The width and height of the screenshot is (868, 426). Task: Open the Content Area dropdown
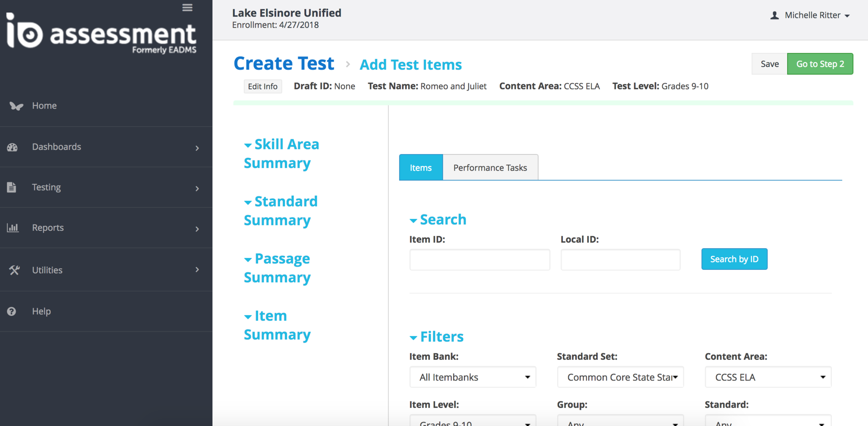[x=768, y=377]
